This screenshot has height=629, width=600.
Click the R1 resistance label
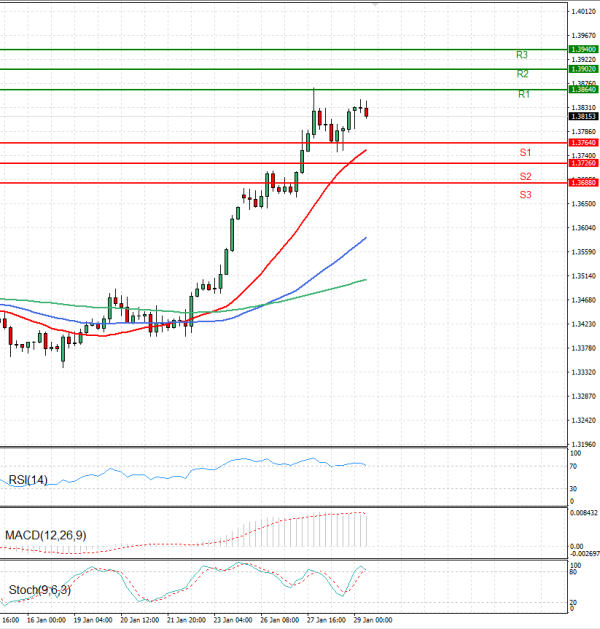coord(523,94)
